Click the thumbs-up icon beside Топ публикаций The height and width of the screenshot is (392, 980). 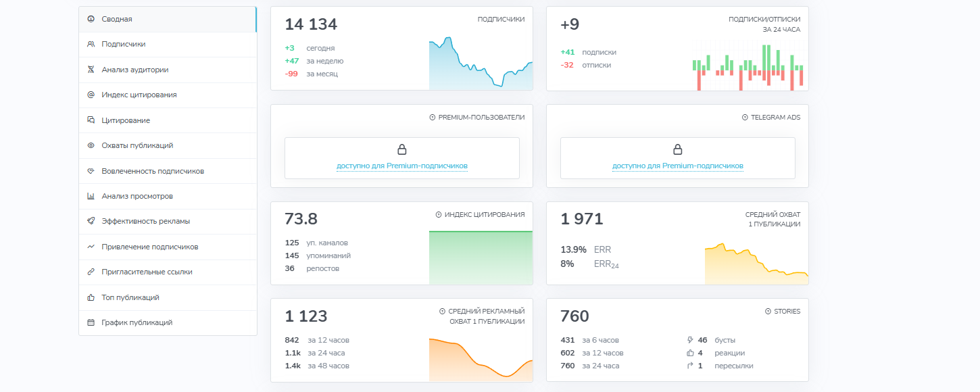point(91,297)
